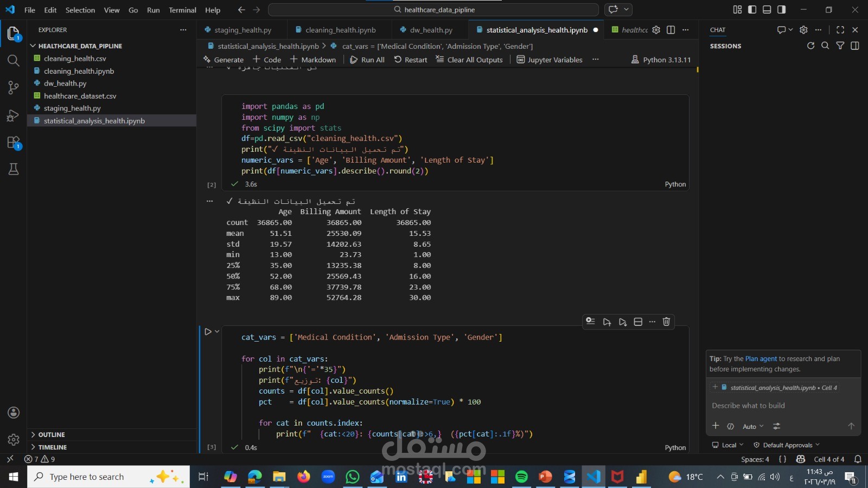Expand the TIMELINE section
The height and width of the screenshot is (488, 868).
53,447
